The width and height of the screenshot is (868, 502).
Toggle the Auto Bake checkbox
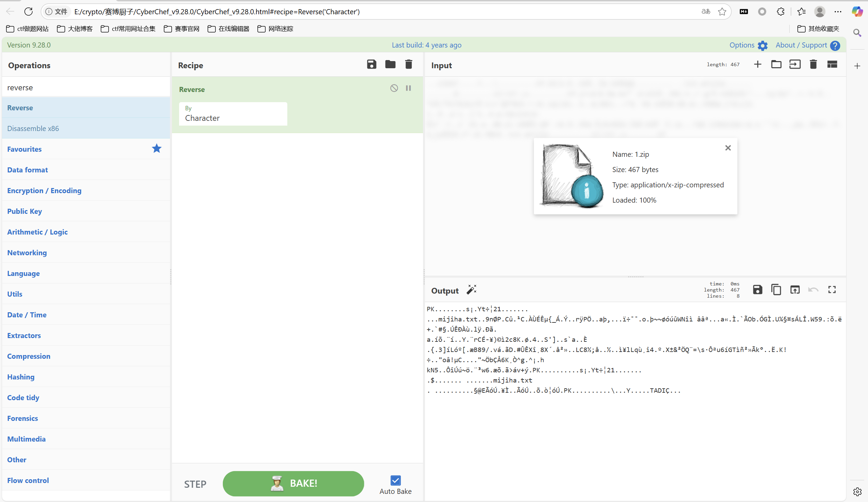click(396, 480)
